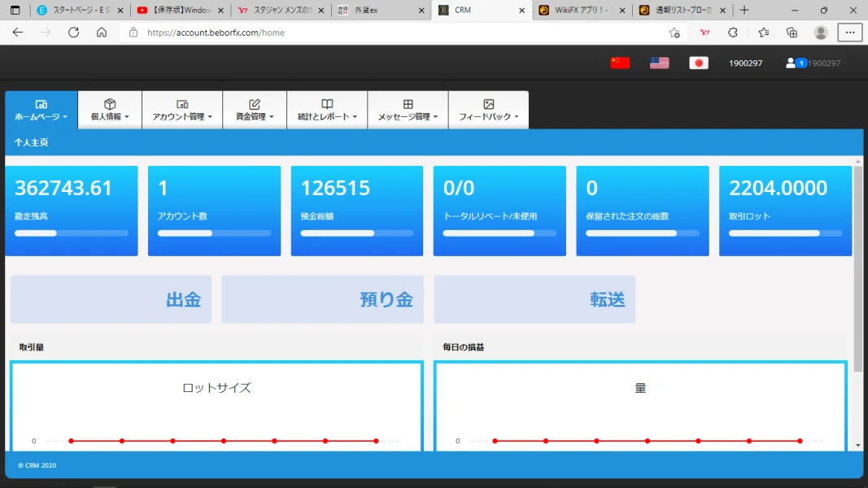Click the 資金管理 pencil icon
Screen dimensions: 868x488
click(254, 103)
